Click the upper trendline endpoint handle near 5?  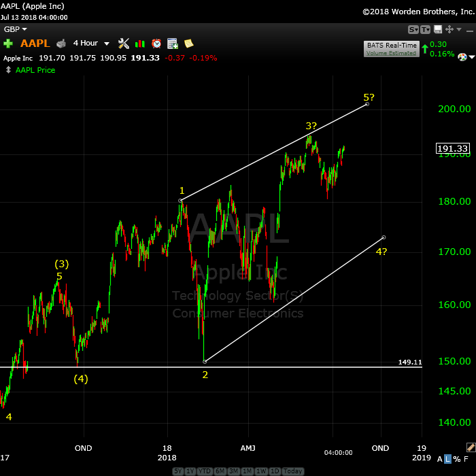point(367,104)
